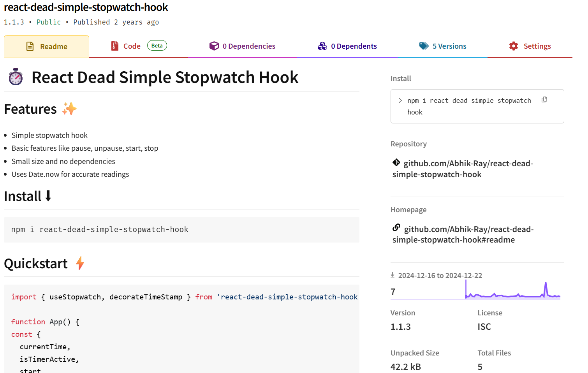
Task: Click the weekly downloads sparkline chart
Action: [512, 295]
